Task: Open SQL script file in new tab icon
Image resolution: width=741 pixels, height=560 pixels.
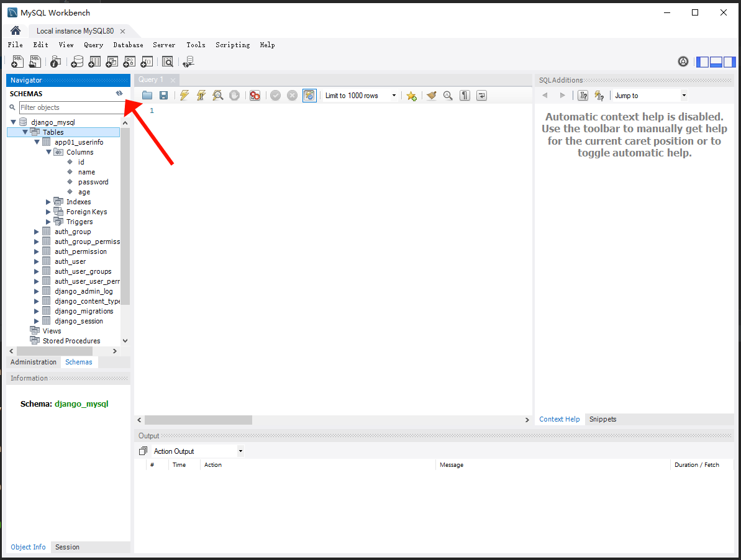Action: point(35,61)
